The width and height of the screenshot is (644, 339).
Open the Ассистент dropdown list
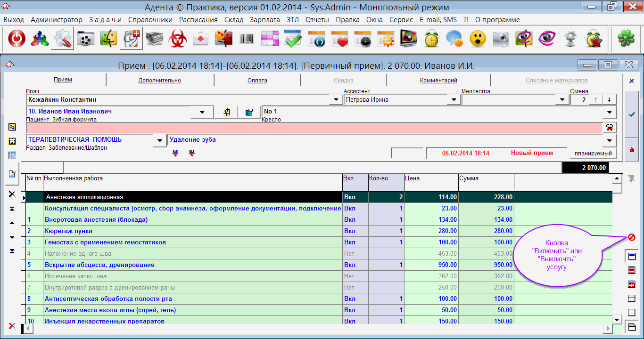coord(454,100)
